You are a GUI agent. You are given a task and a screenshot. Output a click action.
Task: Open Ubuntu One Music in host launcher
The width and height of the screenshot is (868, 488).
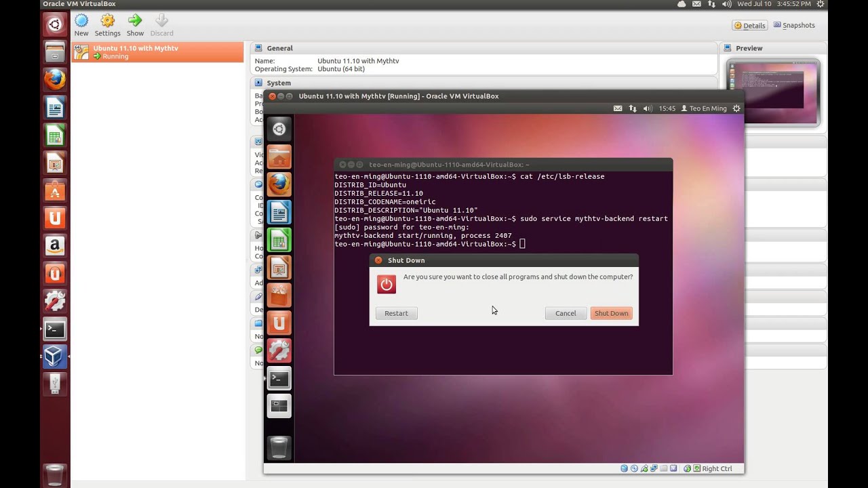[55, 273]
